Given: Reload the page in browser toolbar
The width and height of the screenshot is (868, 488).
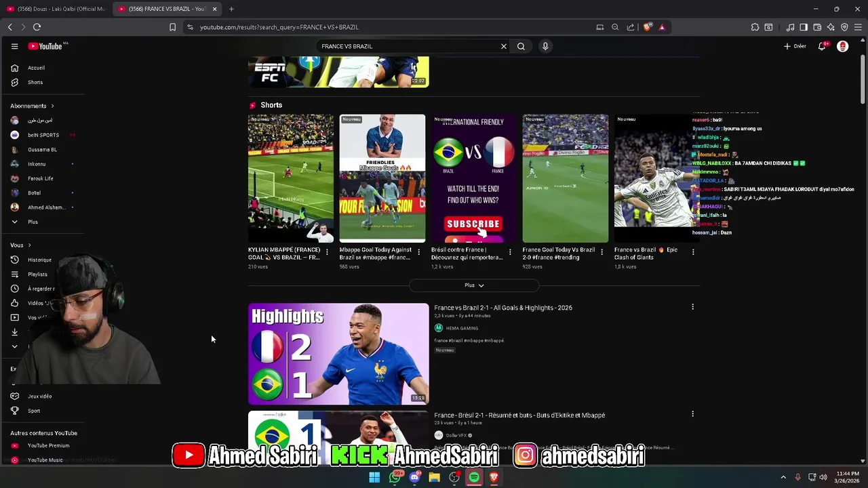Looking at the screenshot, I should pyautogui.click(x=37, y=27).
